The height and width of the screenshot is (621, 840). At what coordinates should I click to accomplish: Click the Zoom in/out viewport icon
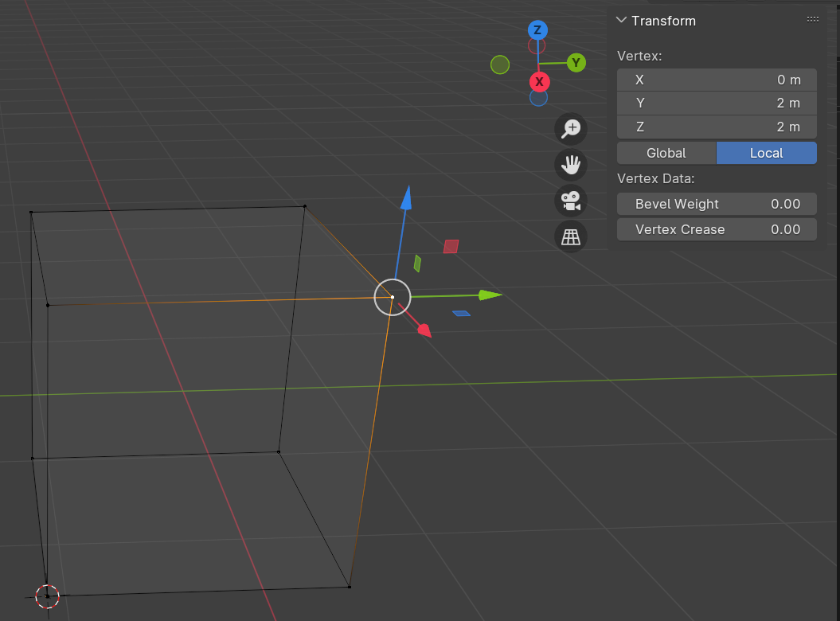pyautogui.click(x=571, y=127)
